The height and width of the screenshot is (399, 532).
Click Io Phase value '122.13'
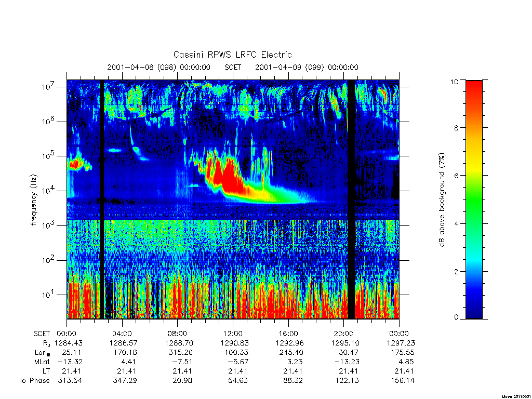[347, 381]
